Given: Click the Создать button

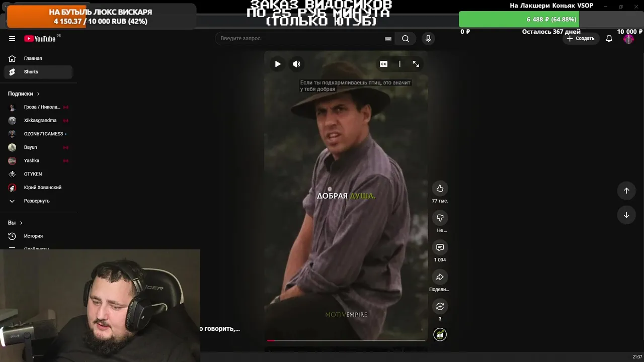Looking at the screenshot, I should pos(581,39).
